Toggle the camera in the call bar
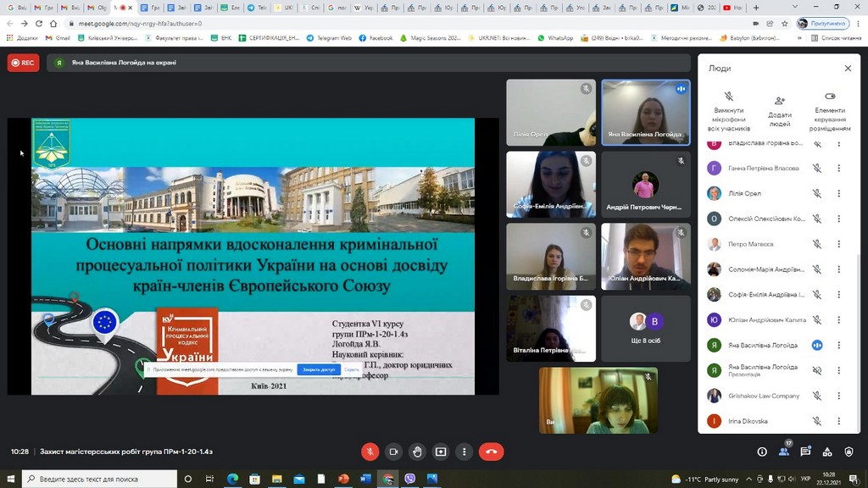 coord(393,452)
